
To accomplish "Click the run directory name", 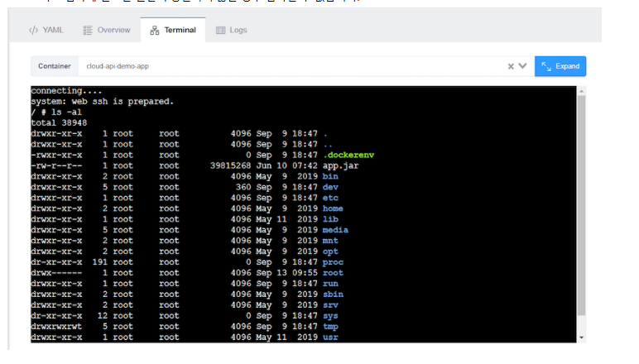I will pyautogui.click(x=330, y=284).
